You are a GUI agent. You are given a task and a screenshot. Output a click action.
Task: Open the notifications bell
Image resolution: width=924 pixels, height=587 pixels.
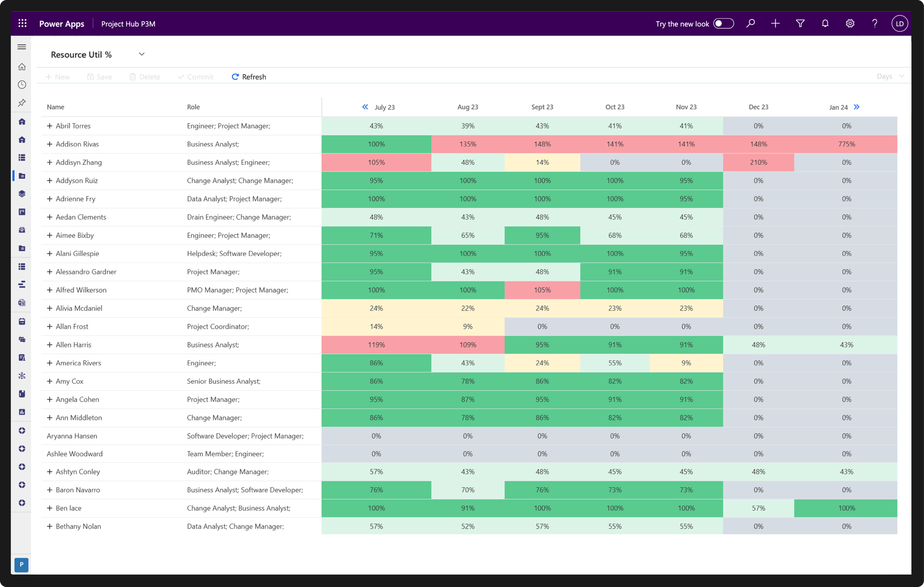coord(825,23)
